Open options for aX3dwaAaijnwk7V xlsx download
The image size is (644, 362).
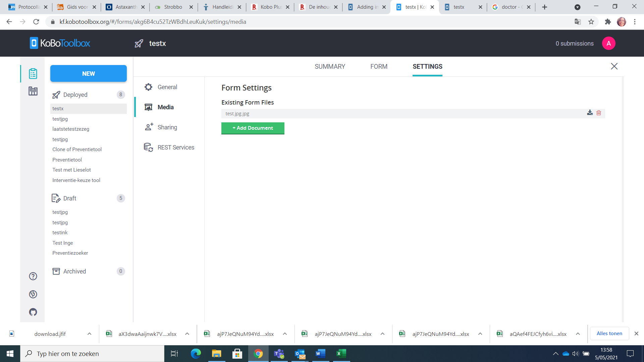coord(187,334)
